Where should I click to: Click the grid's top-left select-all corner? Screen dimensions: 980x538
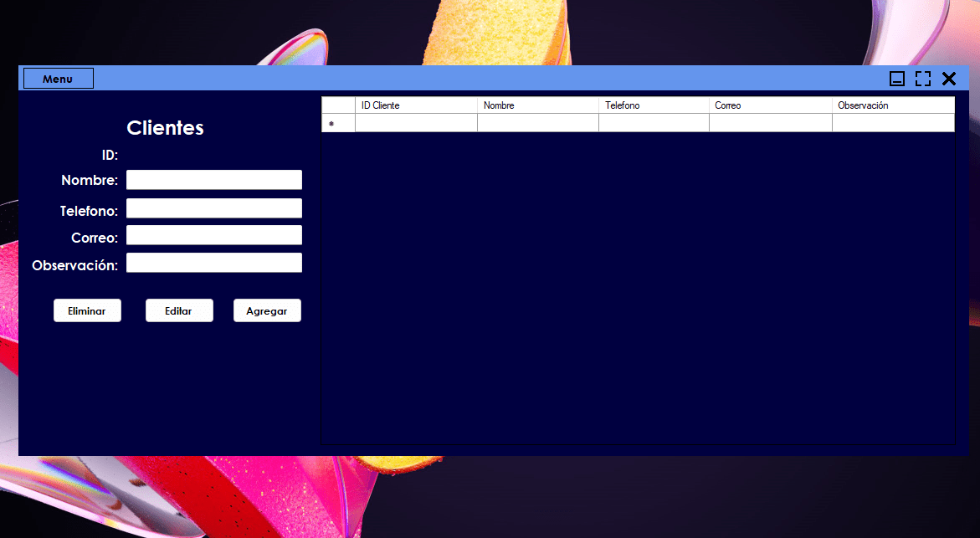point(338,105)
